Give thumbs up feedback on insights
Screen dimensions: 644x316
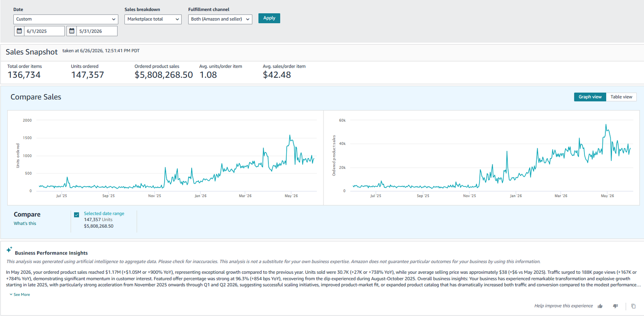[600, 306]
